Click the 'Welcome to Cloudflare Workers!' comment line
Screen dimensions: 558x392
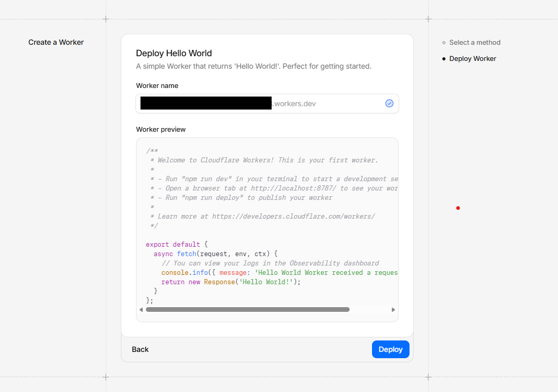264,160
